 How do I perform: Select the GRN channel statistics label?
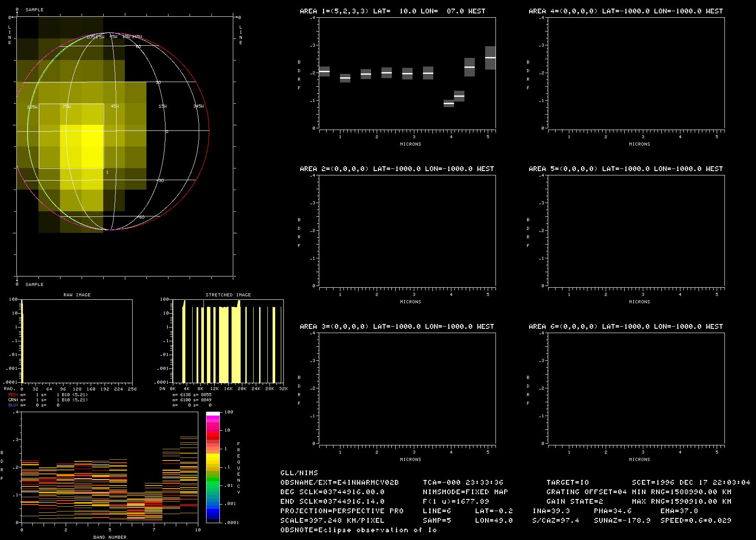tap(13, 400)
